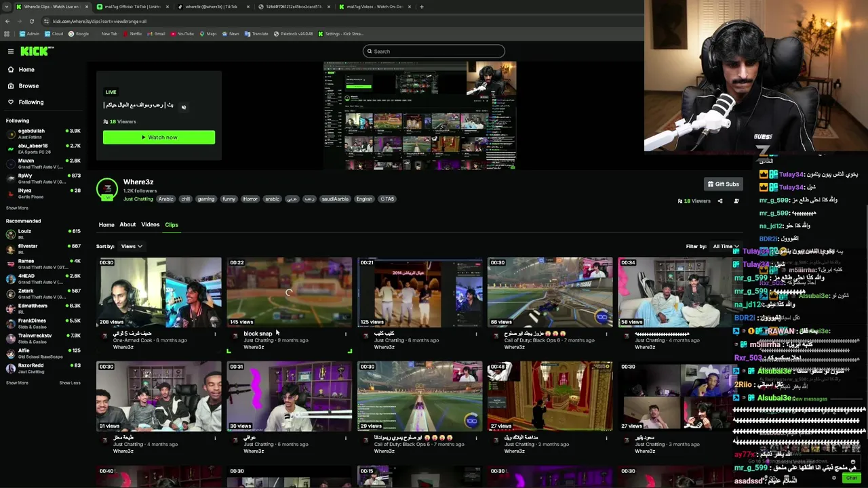The height and width of the screenshot is (488, 868).
Task: Select the Horror tag
Action: [250, 199]
